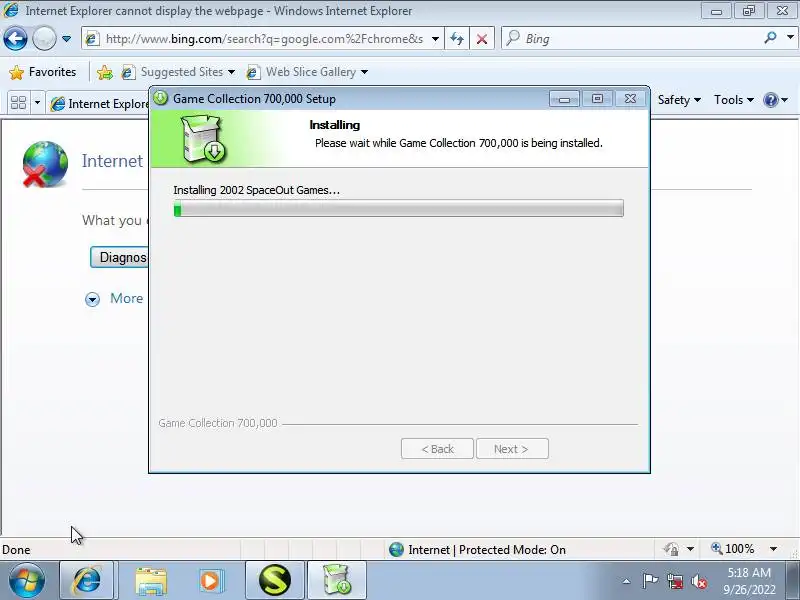Image resolution: width=800 pixels, height=600 pixels.
Task: Open the tab list dropdown arrow
Action: pyautogui.click(x=37, y=103)
